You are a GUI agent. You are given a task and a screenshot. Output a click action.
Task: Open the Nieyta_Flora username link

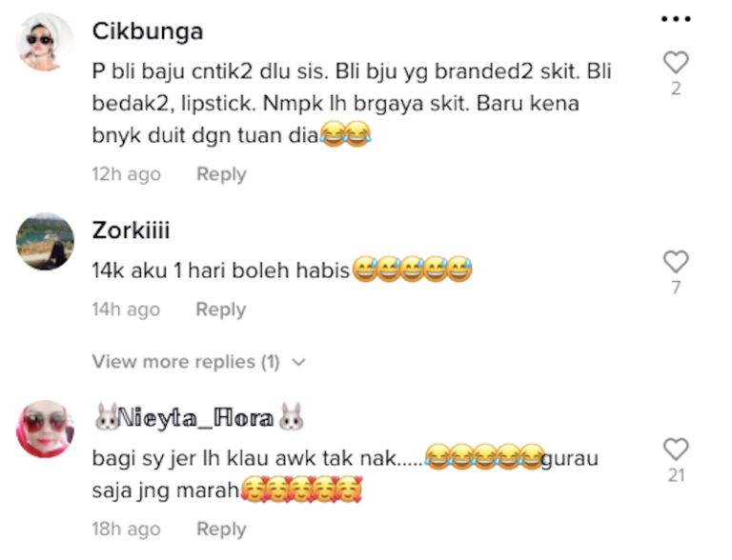(x=199, y=417)
